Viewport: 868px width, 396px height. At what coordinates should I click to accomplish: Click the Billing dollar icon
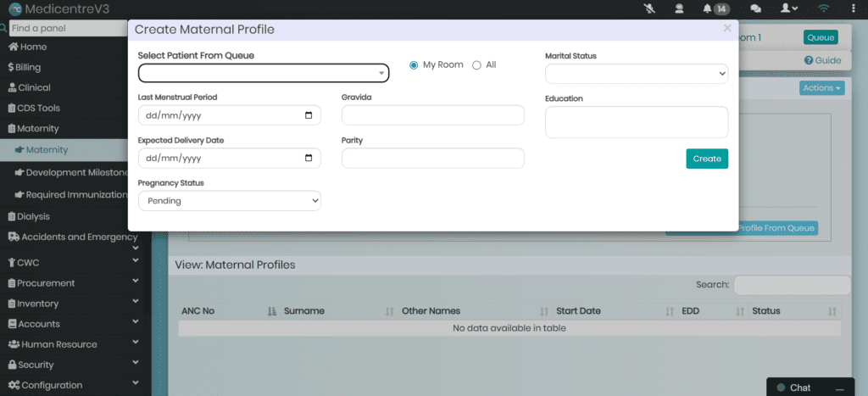coord(10,68)
